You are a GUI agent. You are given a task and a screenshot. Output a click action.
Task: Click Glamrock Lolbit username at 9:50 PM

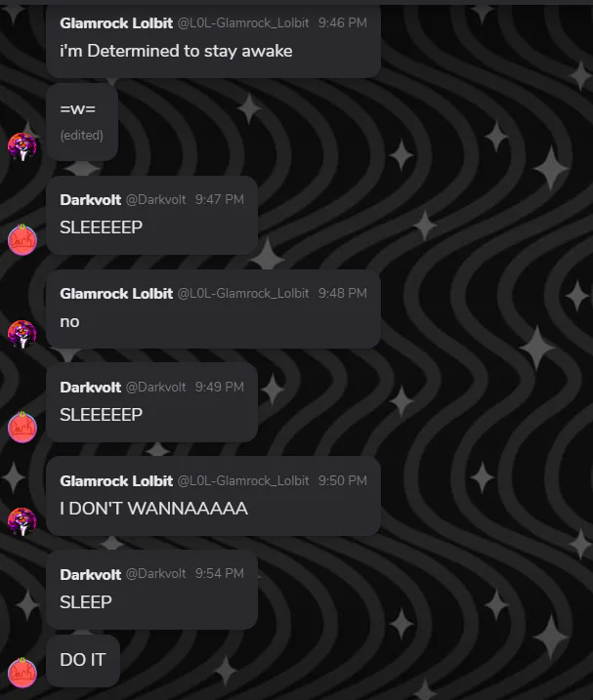coord(116,480)
